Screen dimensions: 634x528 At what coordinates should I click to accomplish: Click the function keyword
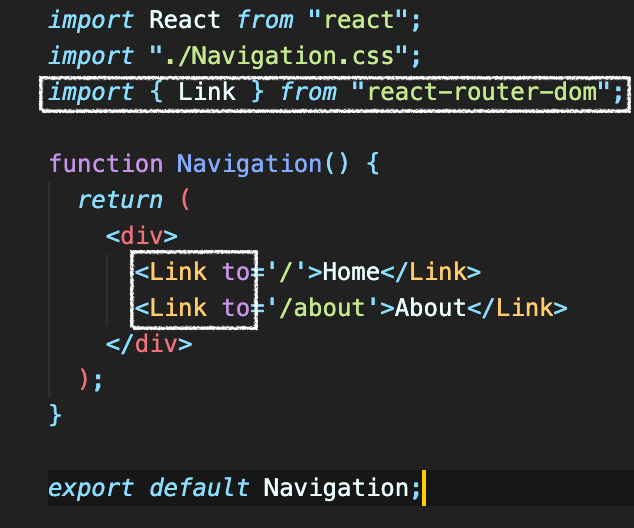point(106,164)
